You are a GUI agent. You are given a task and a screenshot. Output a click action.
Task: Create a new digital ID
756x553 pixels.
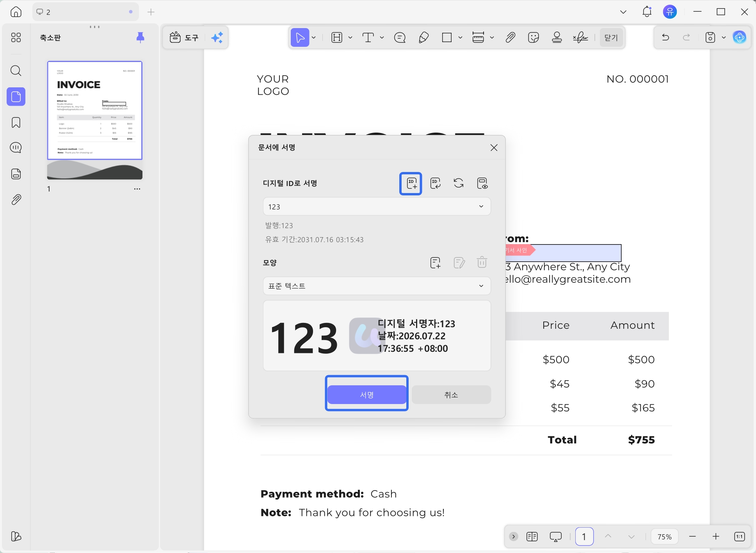[x=411, y=183]
